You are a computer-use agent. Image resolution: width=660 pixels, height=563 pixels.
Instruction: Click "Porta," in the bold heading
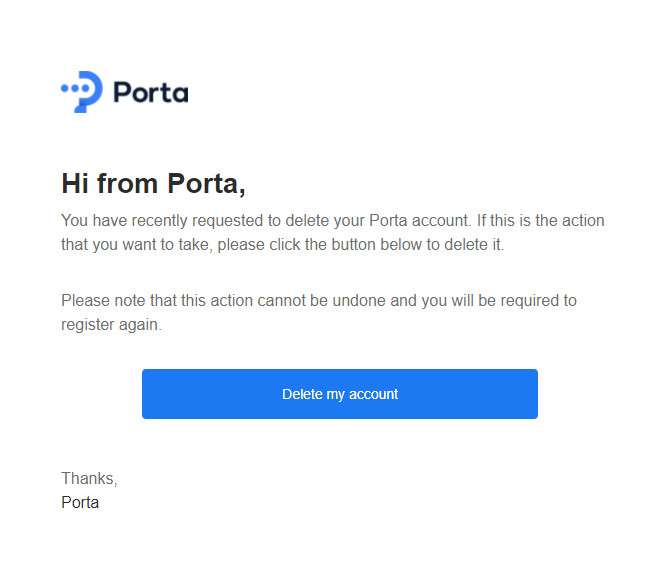tap(207, 184)
